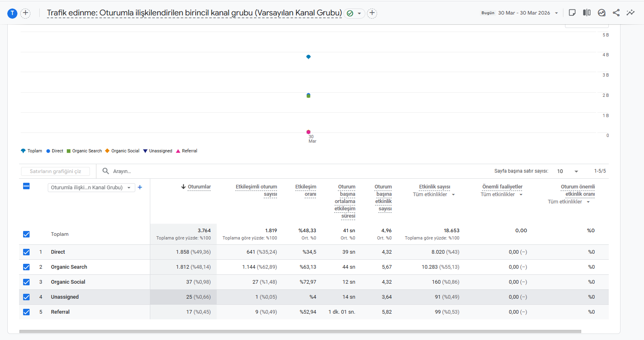Expand the primary channel group dimension dropdown

(x=91, y=188)
